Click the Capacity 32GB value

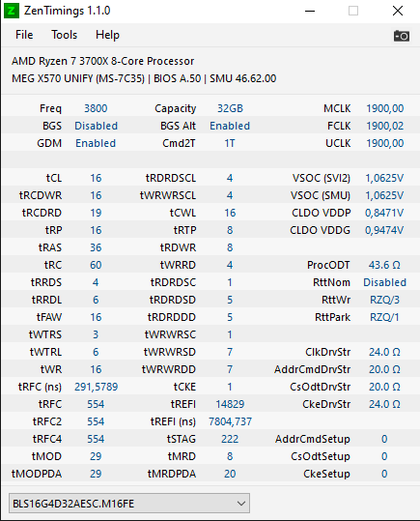click(230, 108)
